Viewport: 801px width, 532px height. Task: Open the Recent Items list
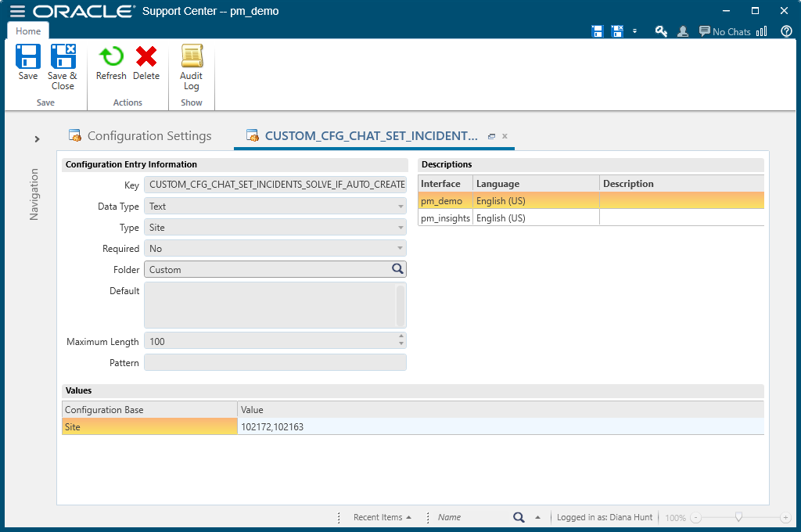click(x=382, y=517)
